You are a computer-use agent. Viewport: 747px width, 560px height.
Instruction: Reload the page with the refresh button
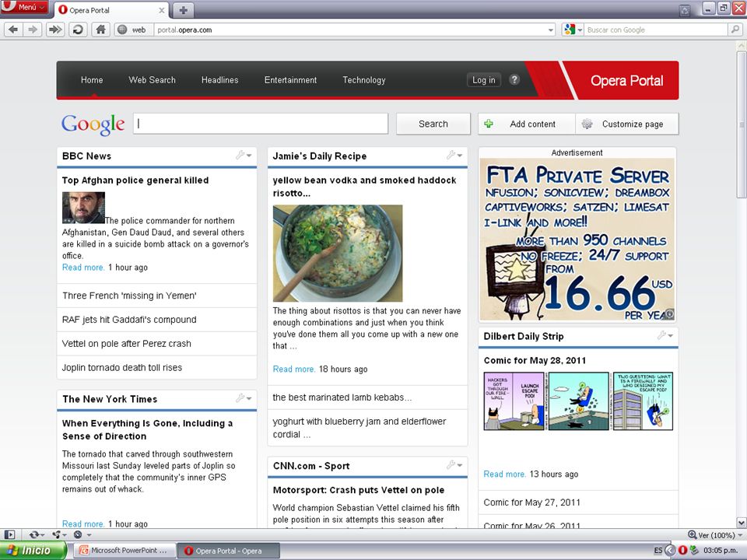coord(77,30)
